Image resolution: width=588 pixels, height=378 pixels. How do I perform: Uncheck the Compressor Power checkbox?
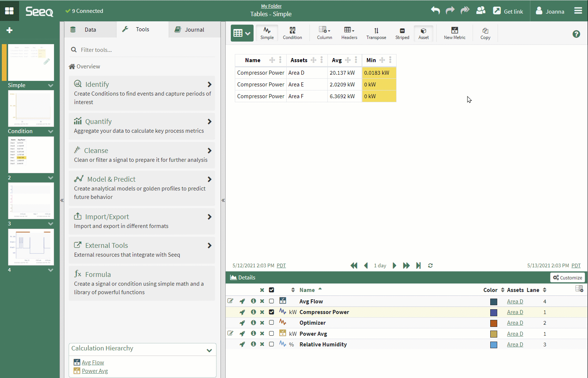(x=272, y=312)
